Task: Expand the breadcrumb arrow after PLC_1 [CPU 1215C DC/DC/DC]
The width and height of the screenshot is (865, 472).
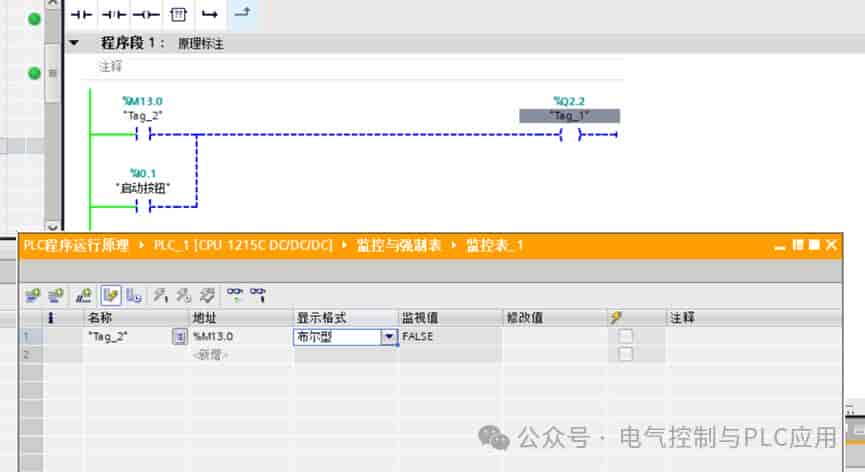Action: coord(344,245)
